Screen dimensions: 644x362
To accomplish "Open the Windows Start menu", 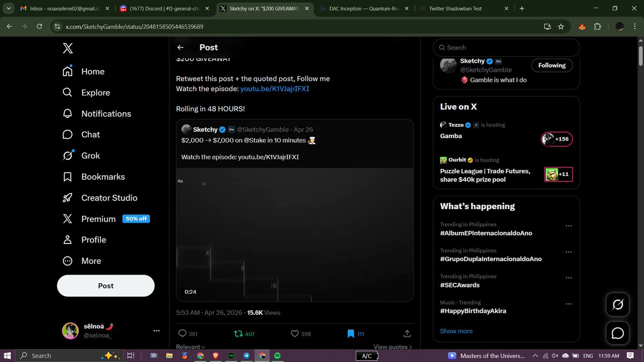I will [x=8, y=356].
